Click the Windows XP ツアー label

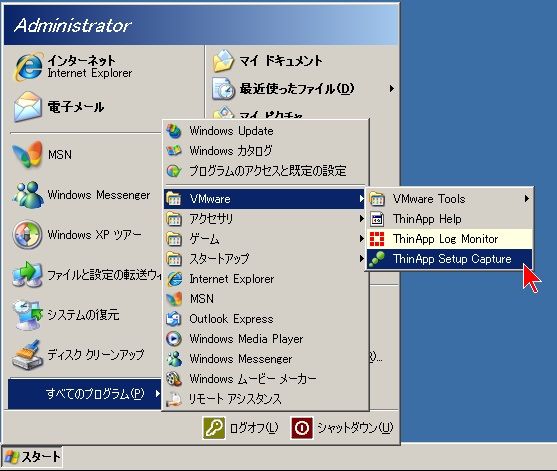(94, 235)
